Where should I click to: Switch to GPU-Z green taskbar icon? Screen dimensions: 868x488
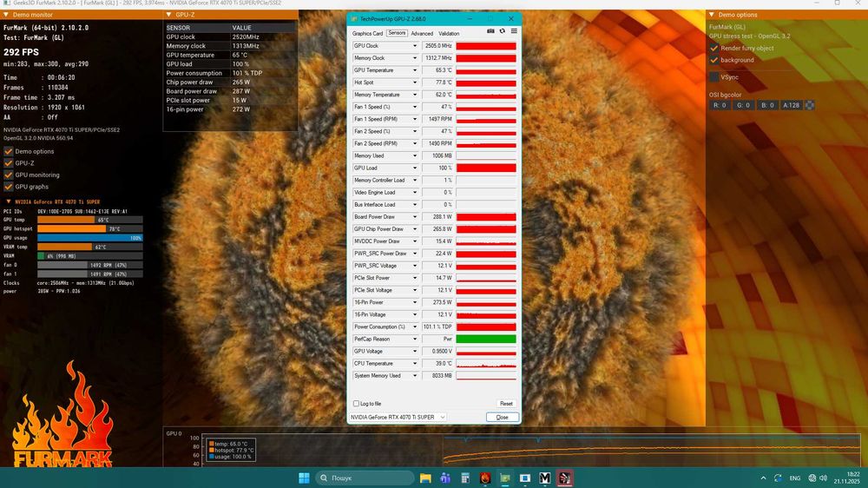point(505,478)
